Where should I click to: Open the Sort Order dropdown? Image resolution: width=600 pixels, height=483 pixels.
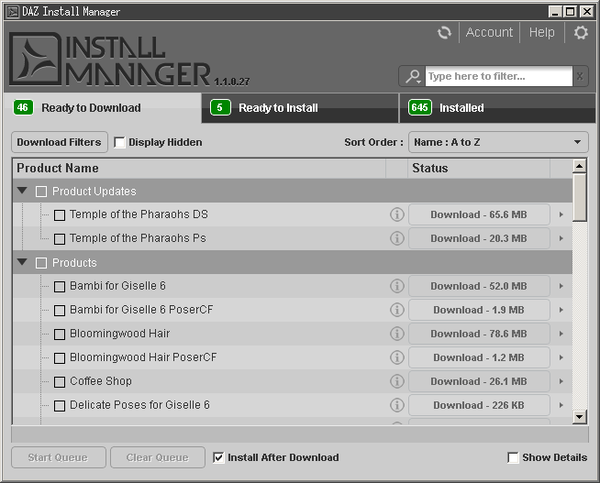click(x=498, y=142)
